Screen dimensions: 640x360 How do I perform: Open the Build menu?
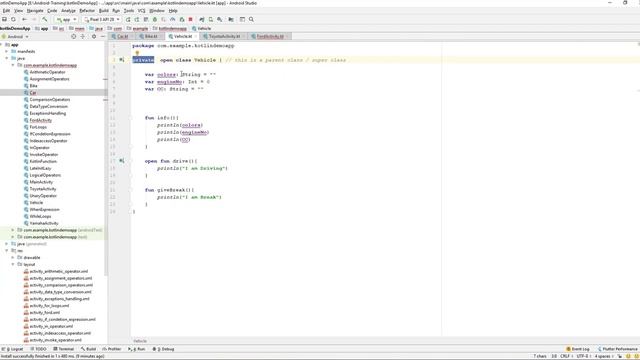tap(104, 11)
